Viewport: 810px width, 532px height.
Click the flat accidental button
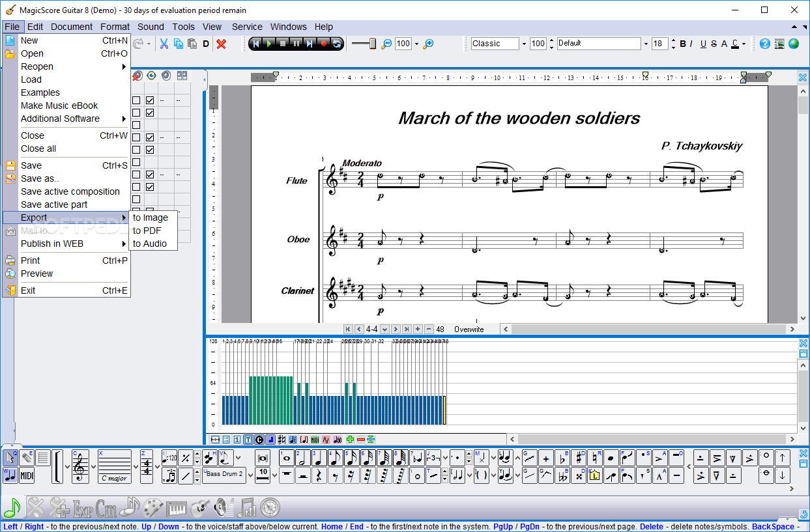pos(562,458)
